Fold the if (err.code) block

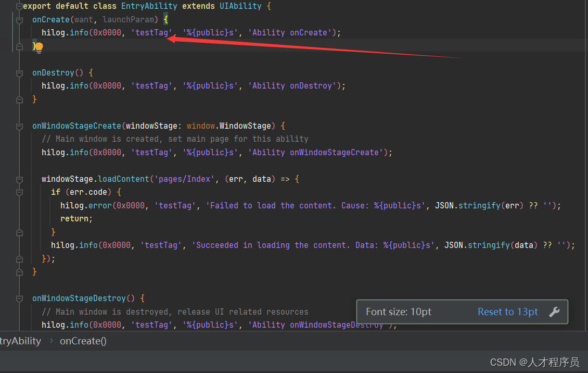(x=19, y=193)
